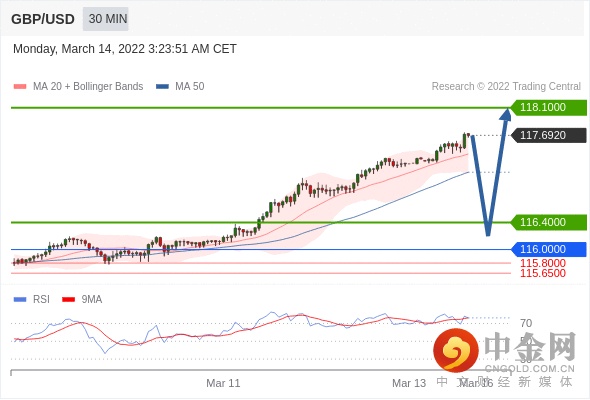Toggle the RSI legend entry

32,300
